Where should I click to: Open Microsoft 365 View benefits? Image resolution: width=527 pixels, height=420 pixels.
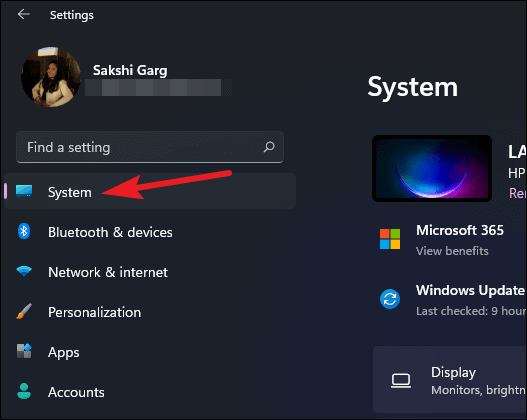tap(452, 251)
